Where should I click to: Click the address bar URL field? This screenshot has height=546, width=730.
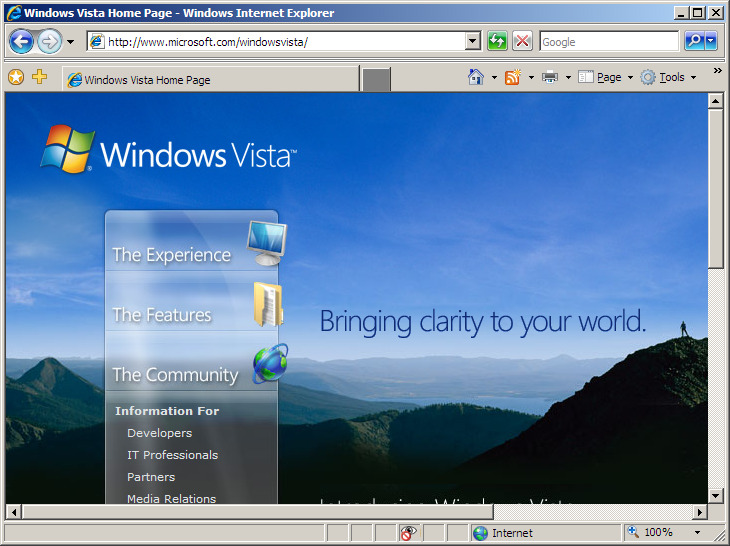277,42
